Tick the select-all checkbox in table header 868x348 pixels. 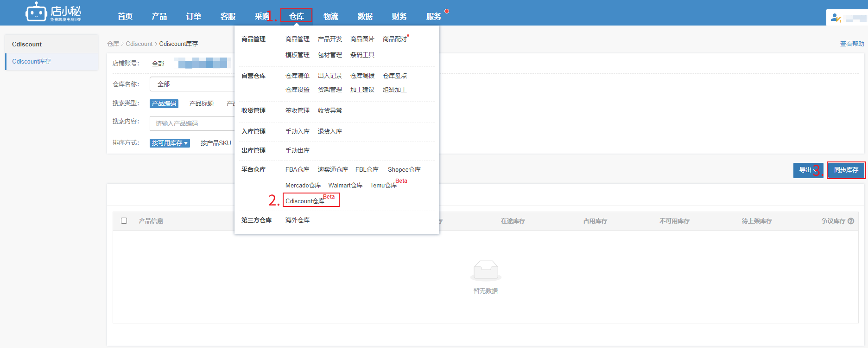tap(124, 221)
